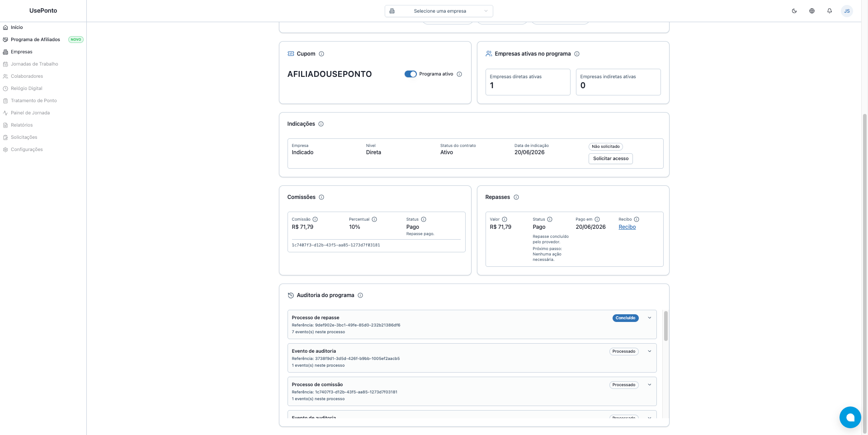
Task: Click the audit list scrollbar thumb
Action: (665, 326)
